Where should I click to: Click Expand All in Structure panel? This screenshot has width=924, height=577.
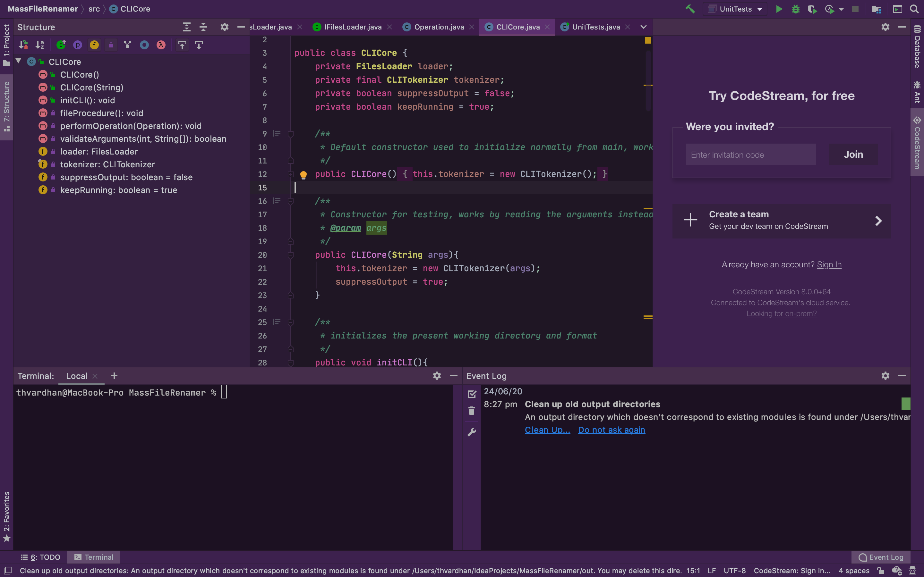[x=186, y=27]
